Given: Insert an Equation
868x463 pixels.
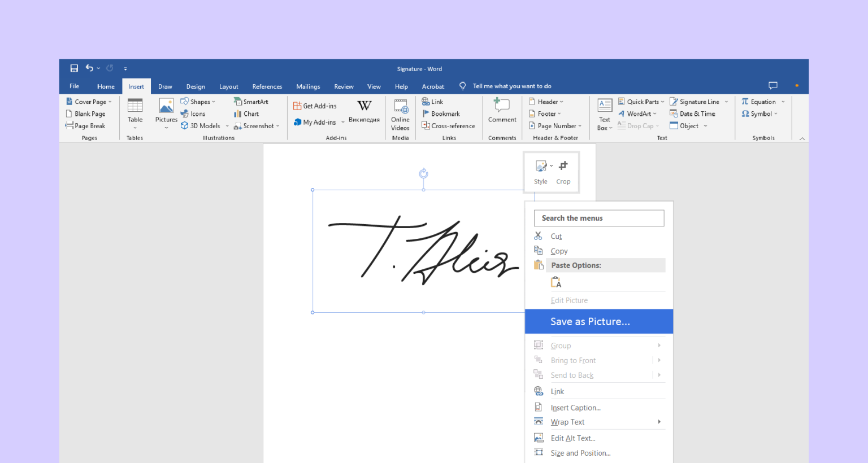Looking at the screenshot, I should pyautogui.click(x=760, y=101).
